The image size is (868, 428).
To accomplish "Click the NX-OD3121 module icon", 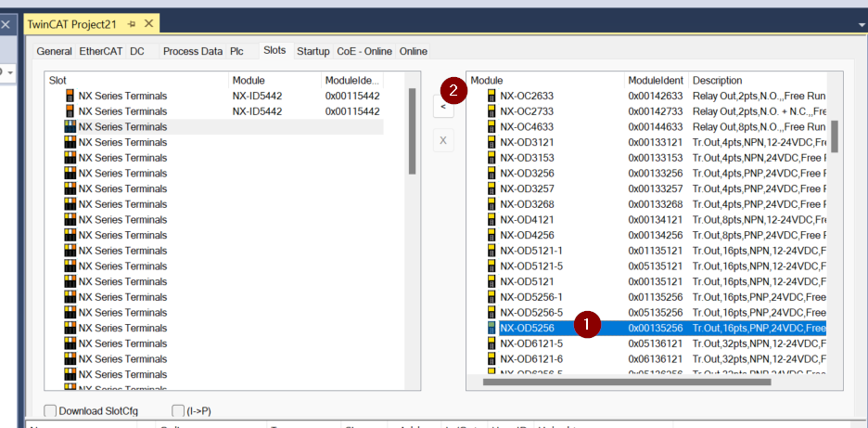I will [x=491, y=142].
